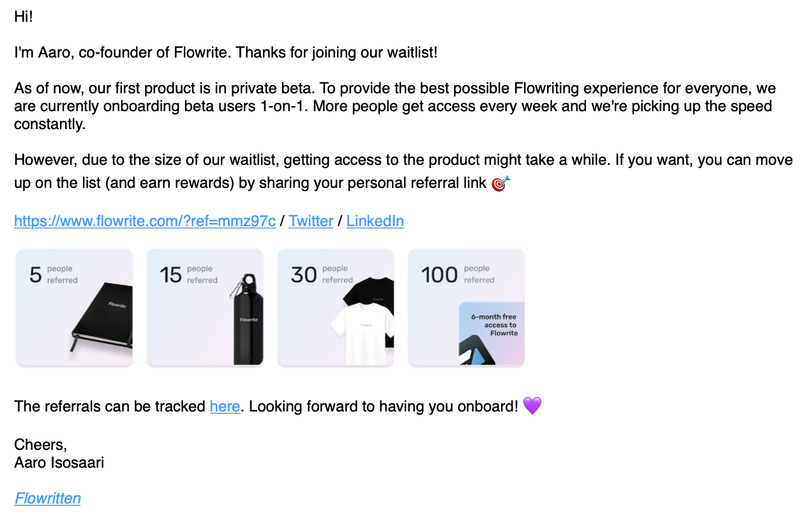Click the "6-month free access to Flowrite" badge text
Screen dimensions: 812x515
494,325
